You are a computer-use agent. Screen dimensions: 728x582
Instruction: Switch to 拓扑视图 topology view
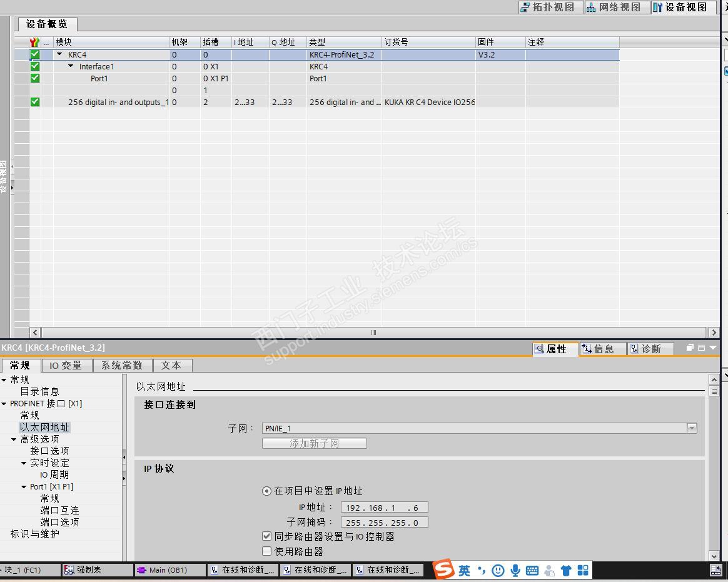[x=550, y=7]
